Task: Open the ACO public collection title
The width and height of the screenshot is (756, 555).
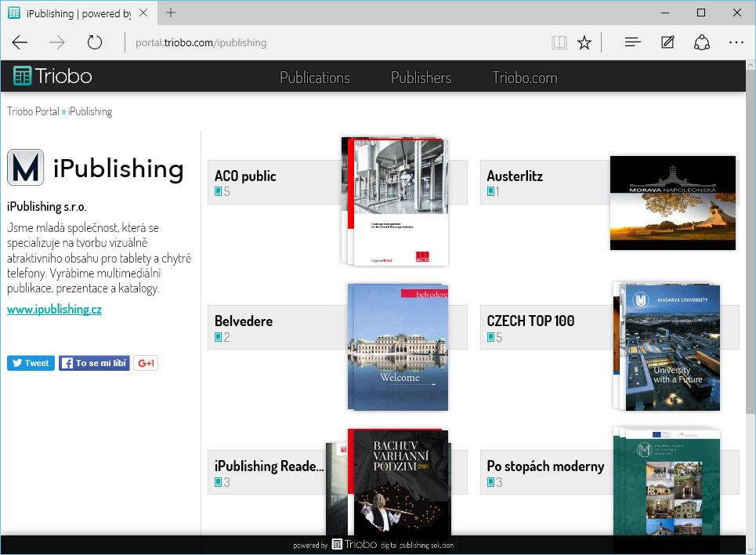Action: pyautogui.click(x=245, y=176)
